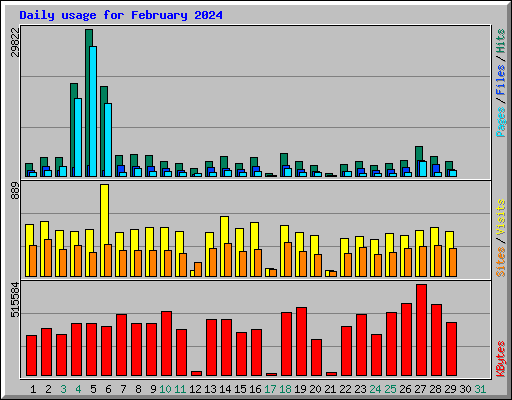Viewport: 512px width, 400px height.
Task: Click the yellow 'Visits' legend label
Action: [x=500, y=217]
